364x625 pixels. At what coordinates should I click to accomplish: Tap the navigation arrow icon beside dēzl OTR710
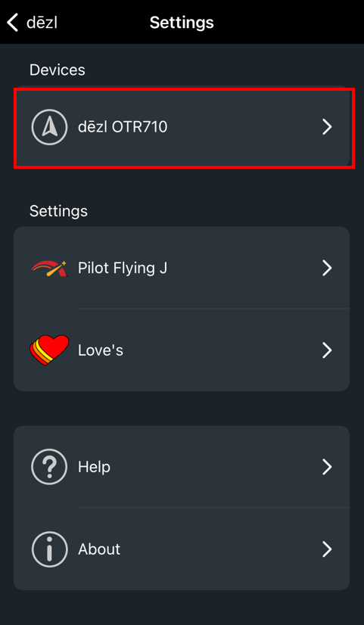[x=49, y=127]
